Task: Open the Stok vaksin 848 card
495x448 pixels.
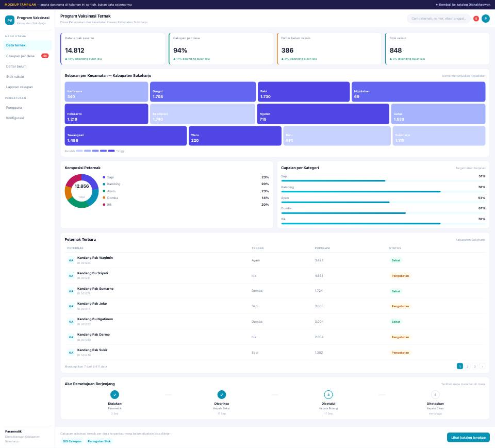Action: pyautogui.click(x=437, y=48)
